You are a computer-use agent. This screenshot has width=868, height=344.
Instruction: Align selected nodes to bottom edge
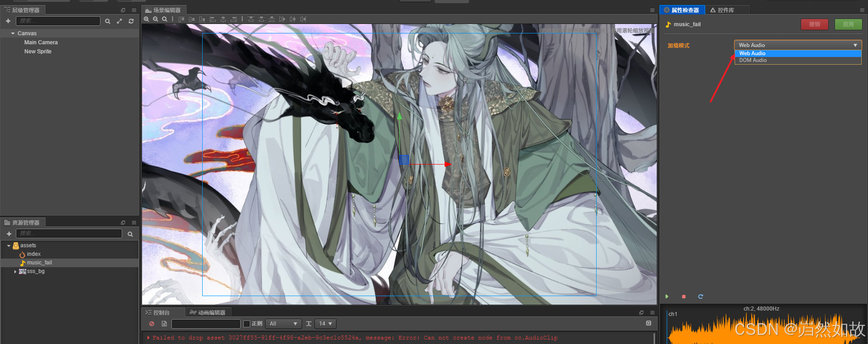click(202, 19)
